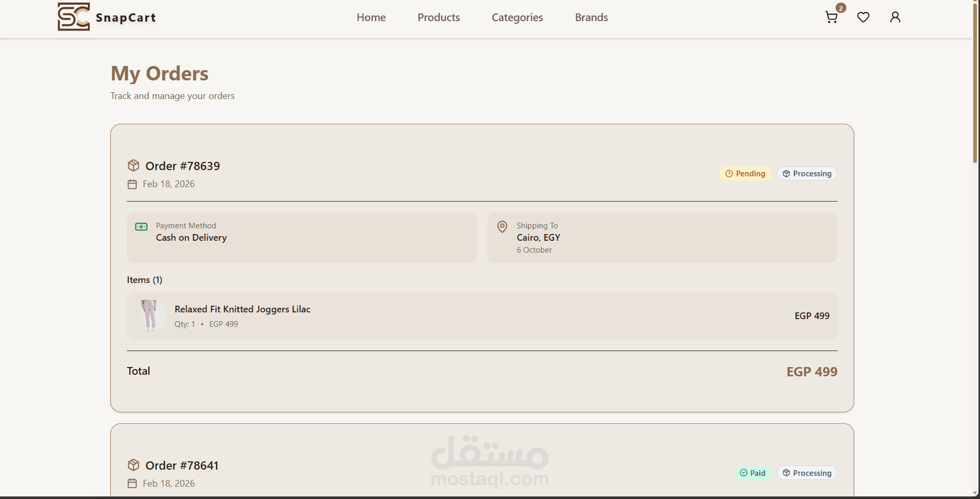Screen dimensions: 980x499
Task: Click the total EGP 499 amount
Action: [x=812, y=372]
